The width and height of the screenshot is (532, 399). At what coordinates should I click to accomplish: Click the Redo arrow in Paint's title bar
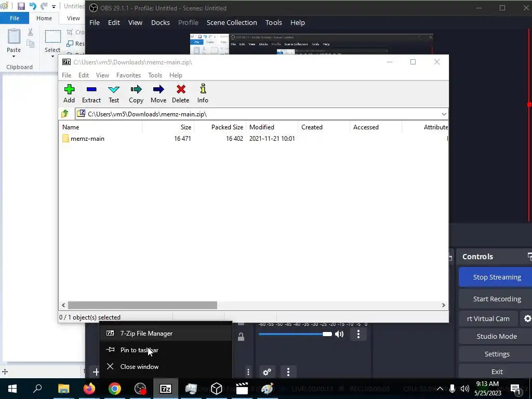(44, 6)
